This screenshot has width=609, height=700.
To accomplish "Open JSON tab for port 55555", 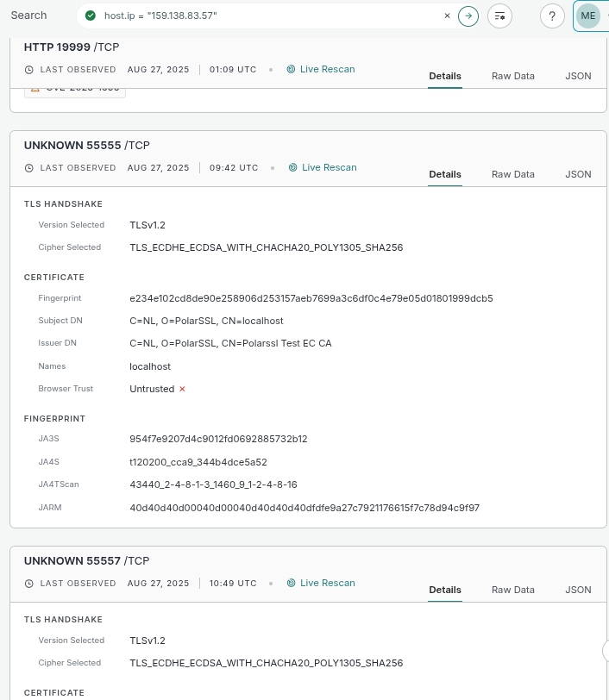I will (x=578, y=174).
